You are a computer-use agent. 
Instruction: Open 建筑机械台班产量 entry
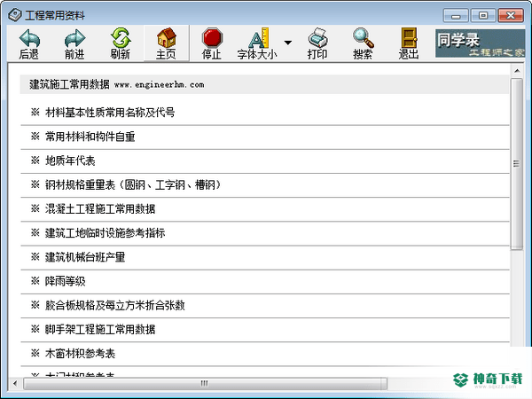(85, 257)
